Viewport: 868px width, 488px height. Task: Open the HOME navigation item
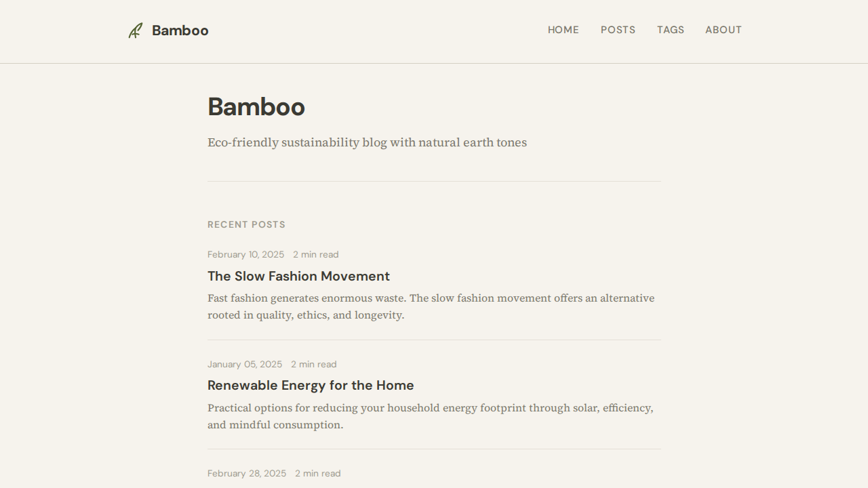563,30
